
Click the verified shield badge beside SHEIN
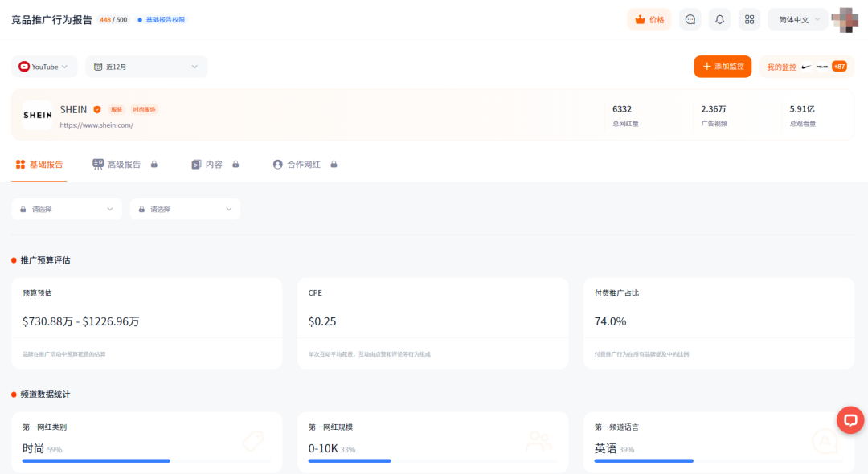coord(97,109)
